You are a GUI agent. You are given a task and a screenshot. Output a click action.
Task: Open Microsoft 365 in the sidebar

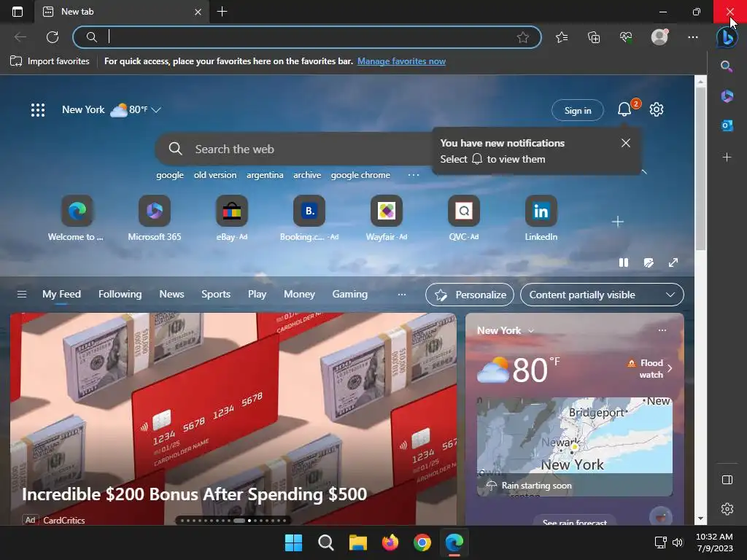click(727, 96)
